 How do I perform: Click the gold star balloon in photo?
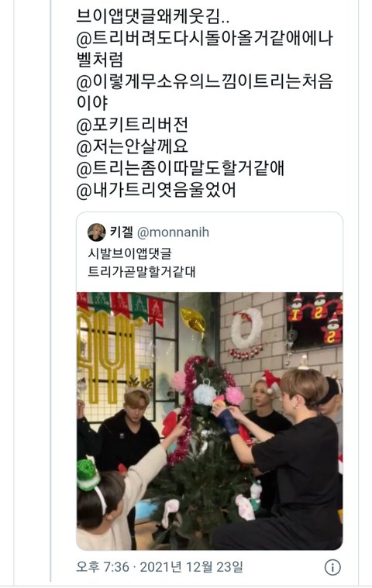click(194, 320)
